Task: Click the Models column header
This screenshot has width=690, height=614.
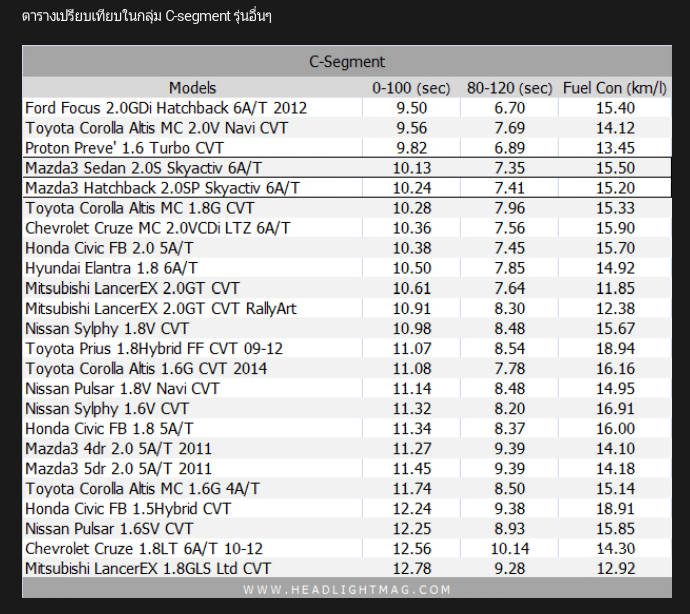Action: tap(192, 88)
